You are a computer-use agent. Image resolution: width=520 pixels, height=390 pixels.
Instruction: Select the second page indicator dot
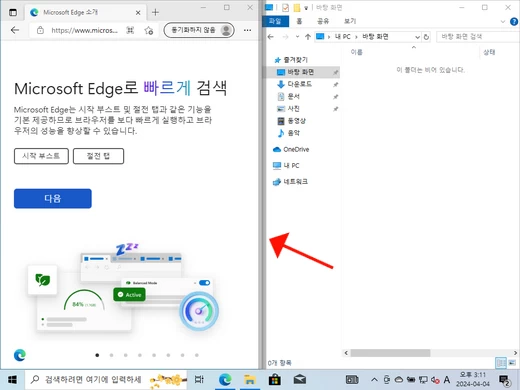pos(111,355)
